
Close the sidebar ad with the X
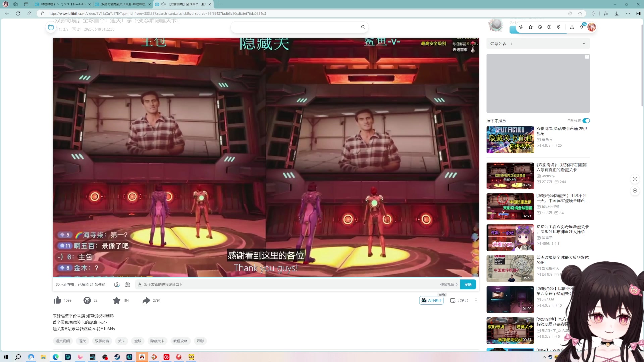coord(587,57)
